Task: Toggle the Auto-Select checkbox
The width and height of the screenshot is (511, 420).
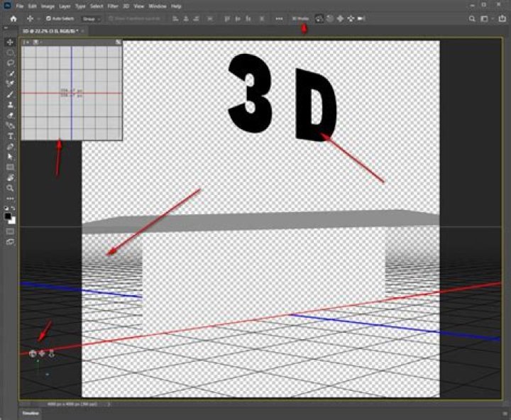Action: 48,18
